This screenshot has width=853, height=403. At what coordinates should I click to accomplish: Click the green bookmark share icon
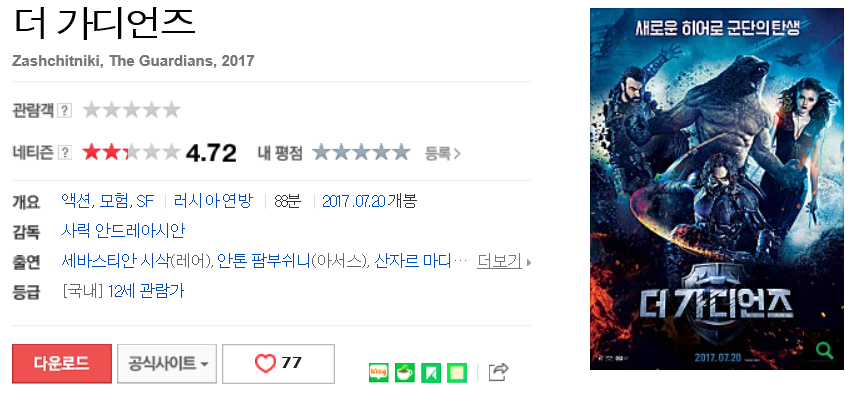tap(431, 373)
